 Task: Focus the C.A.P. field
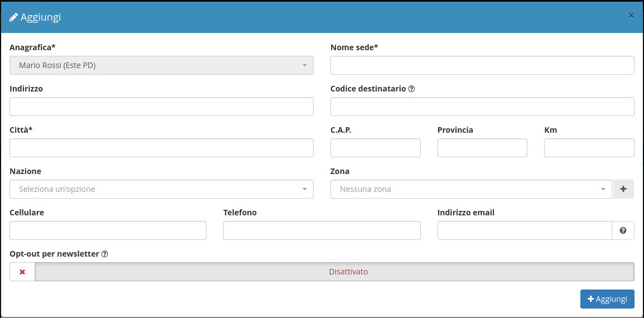tap(375, 148)
